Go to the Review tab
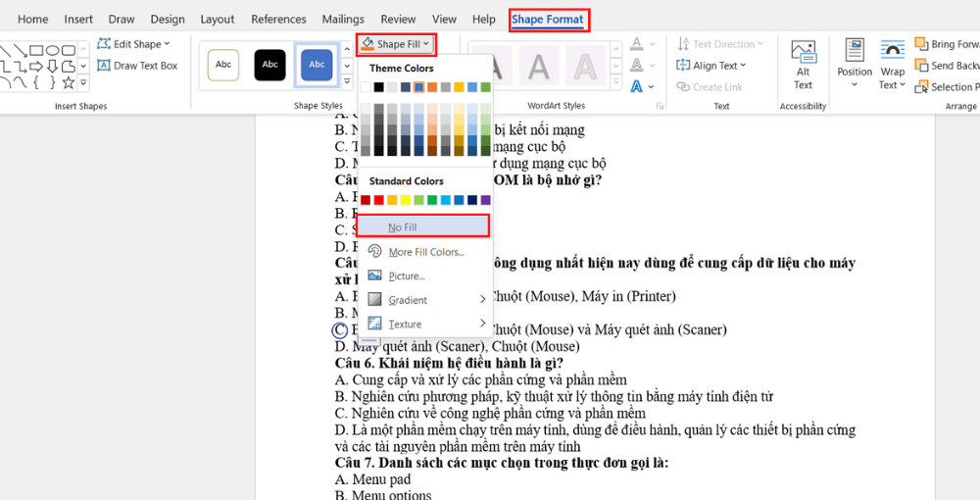980x500 pixels. (398, 20)
